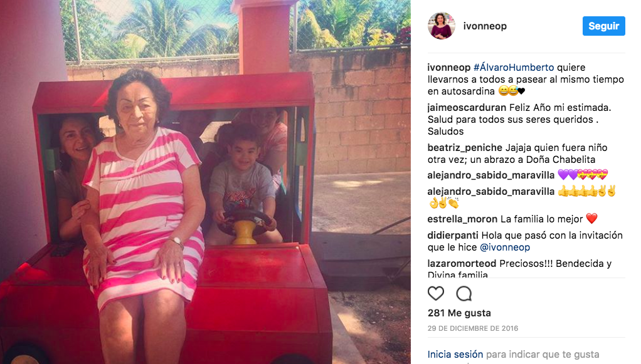Click Inicia sesión login link

coord(455,354)
